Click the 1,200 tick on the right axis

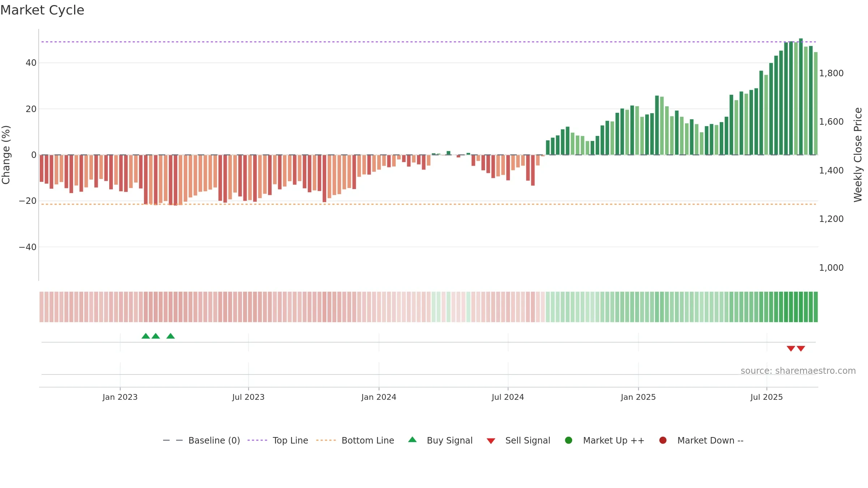(831, 219)
